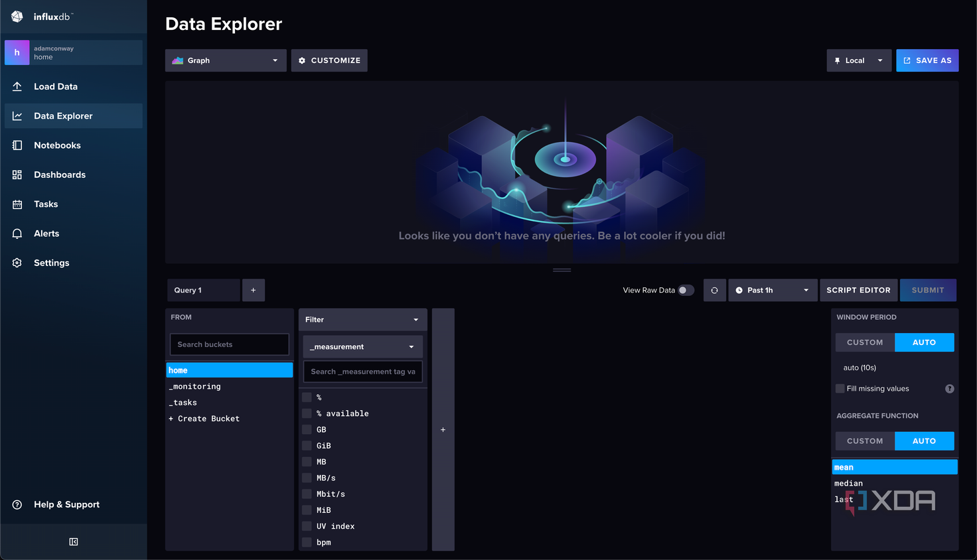Check the MiB measurement checkbox
The height and width of the screenshot is (560, 977).
(307, 510)
